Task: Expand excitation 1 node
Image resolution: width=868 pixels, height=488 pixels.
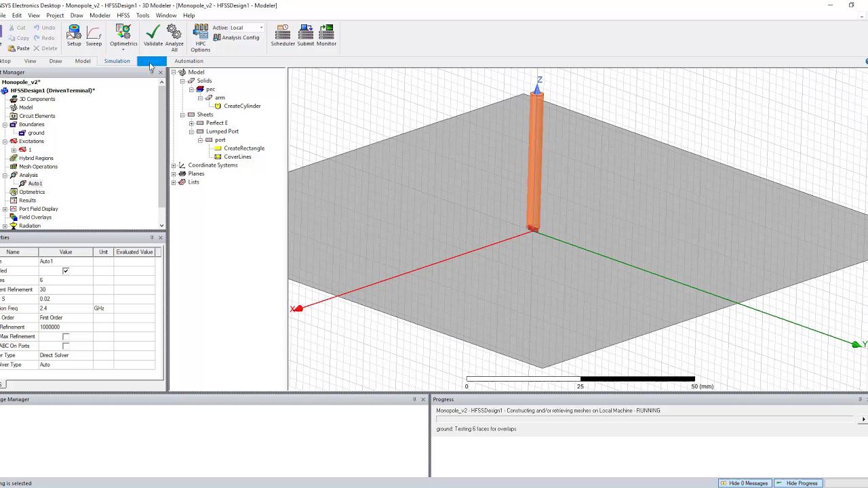Action: coord(14,150)
